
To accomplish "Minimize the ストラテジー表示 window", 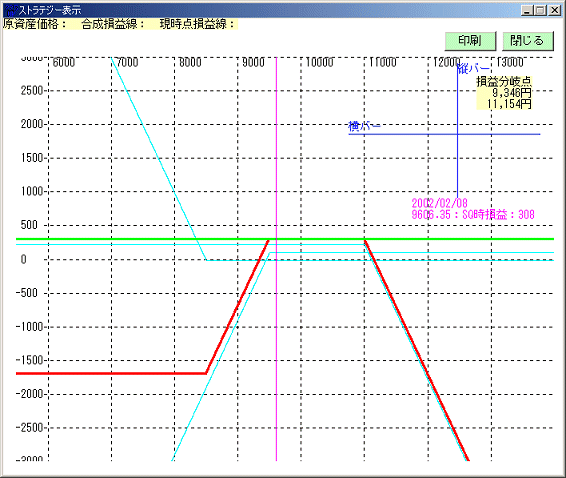I will point(527,10).
